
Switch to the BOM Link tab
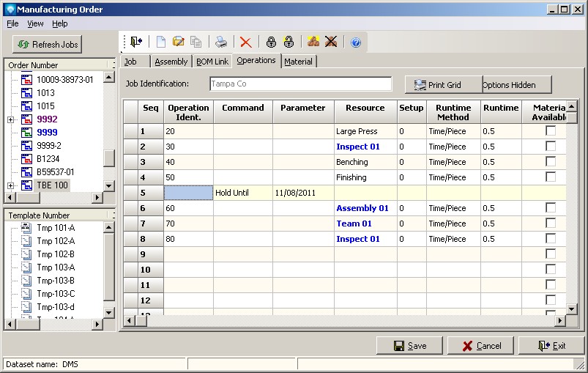point(212,62)
